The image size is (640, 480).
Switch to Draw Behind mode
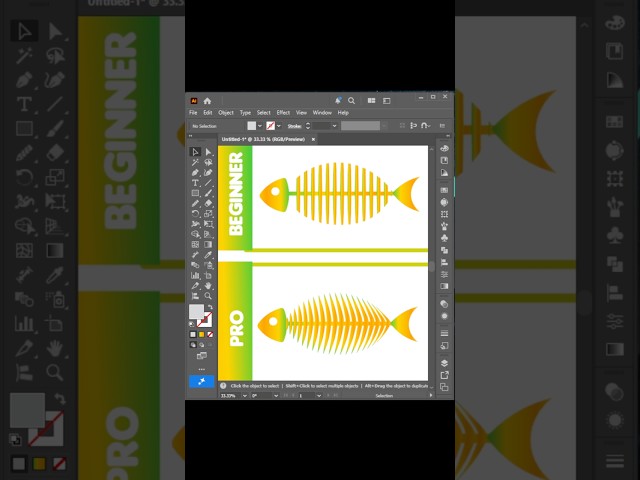202,345
